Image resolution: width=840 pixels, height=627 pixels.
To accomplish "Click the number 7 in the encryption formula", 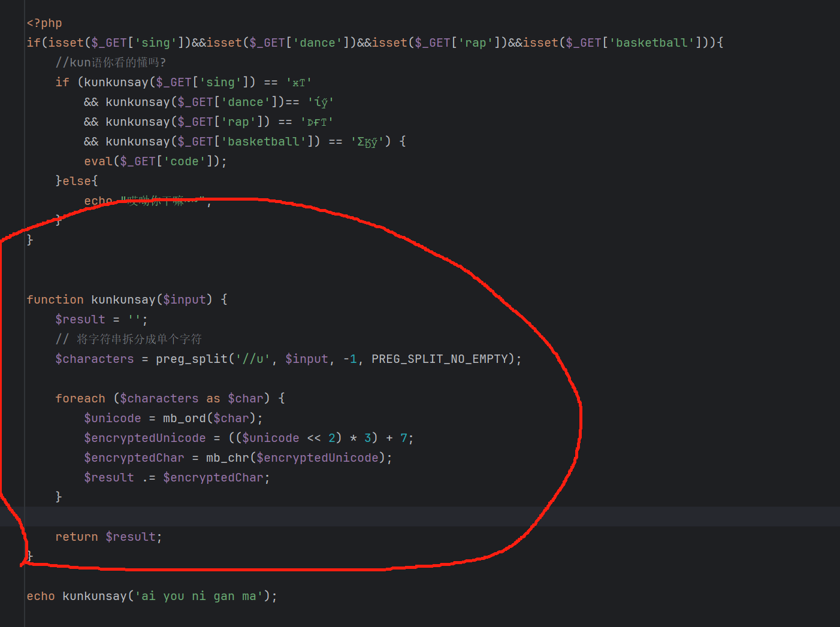I will tap(404, 438).
